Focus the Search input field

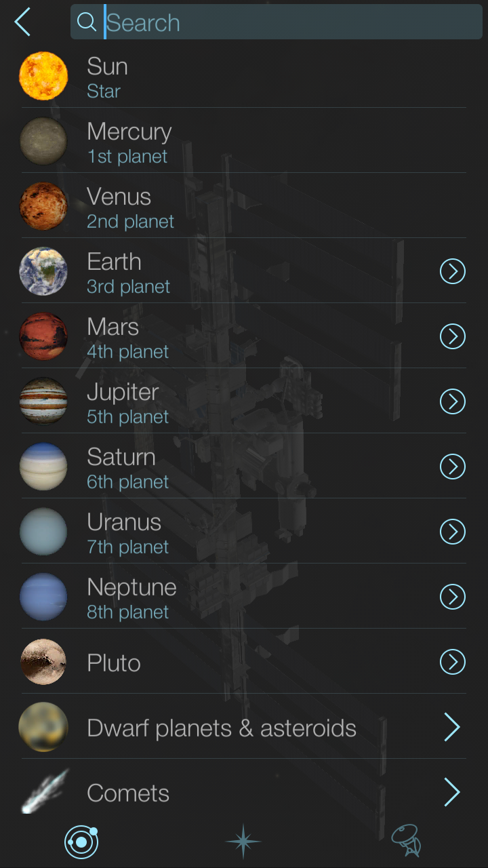(291, 22)
